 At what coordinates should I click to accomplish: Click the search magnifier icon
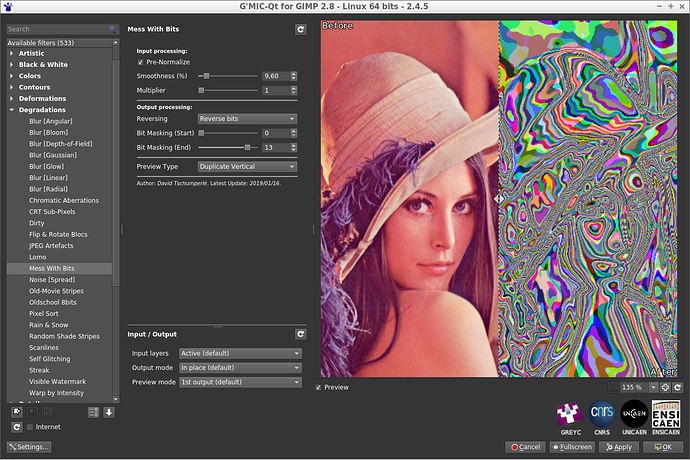click(112, 29)
